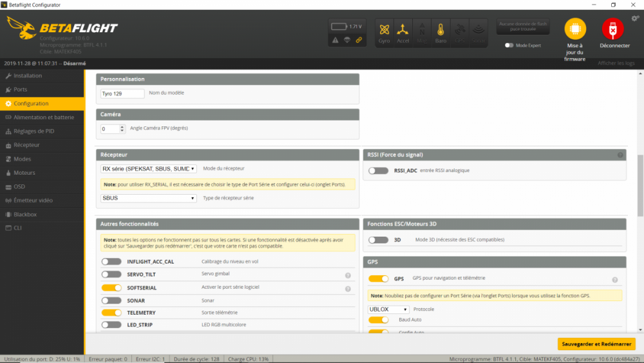Open the Ports tab
The height and width of the screenshot is (363, 644).
click(x=42, y=90)
